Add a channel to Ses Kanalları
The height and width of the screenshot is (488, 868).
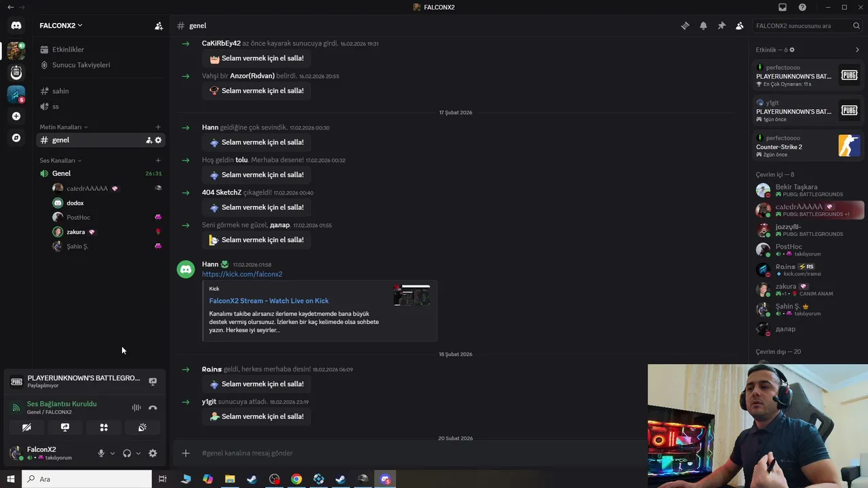tap(158, 161)
